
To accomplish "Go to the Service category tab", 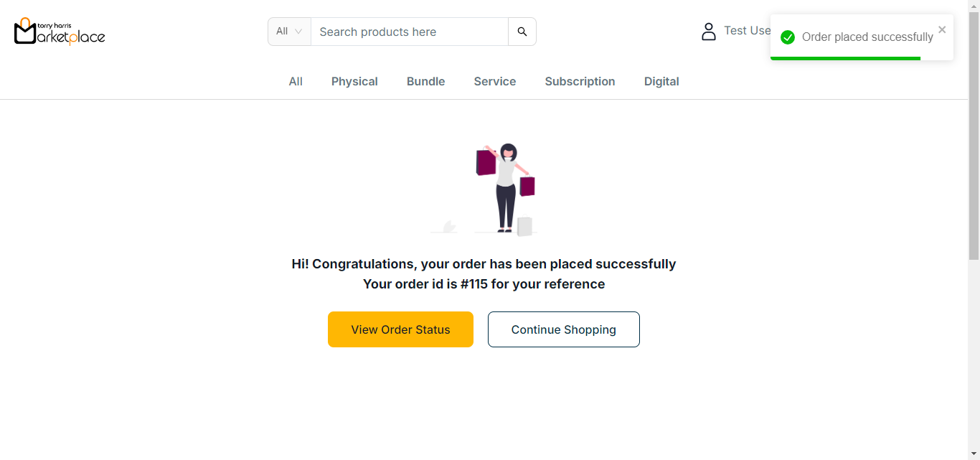I will point(495,82).
